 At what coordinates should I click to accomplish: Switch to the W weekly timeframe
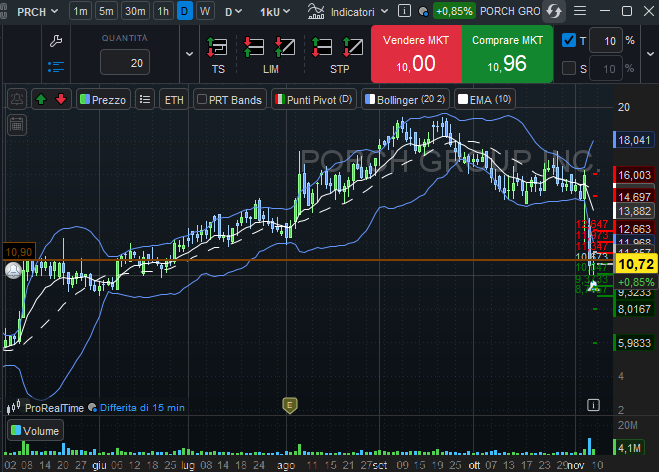(205, 12)
